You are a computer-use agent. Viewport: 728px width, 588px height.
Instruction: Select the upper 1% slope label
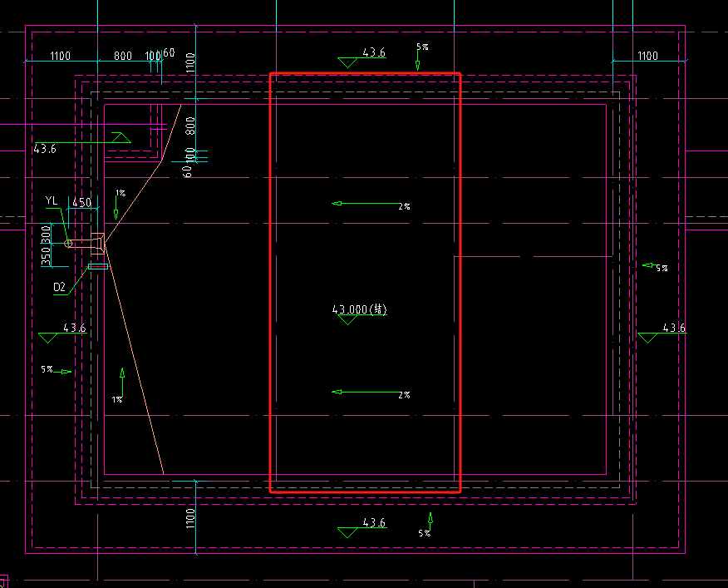click(x=121, y=193)
